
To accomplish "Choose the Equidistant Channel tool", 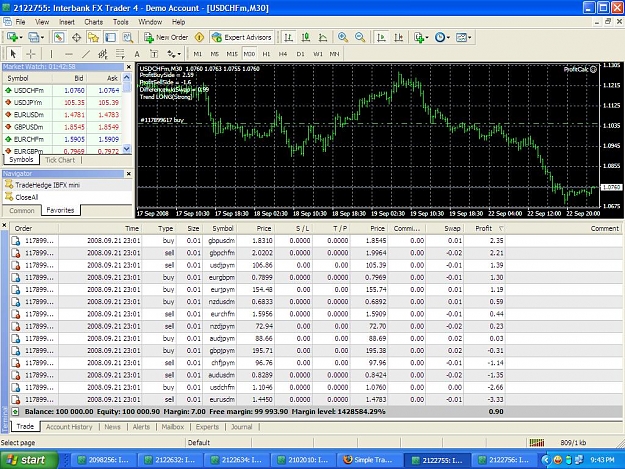I will click(103, 54).
